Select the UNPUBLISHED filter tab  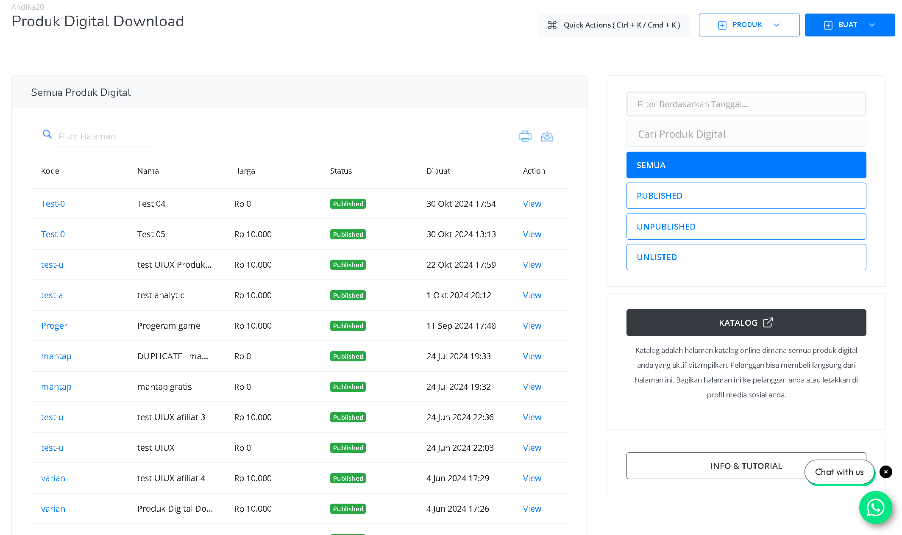[746, 227]
